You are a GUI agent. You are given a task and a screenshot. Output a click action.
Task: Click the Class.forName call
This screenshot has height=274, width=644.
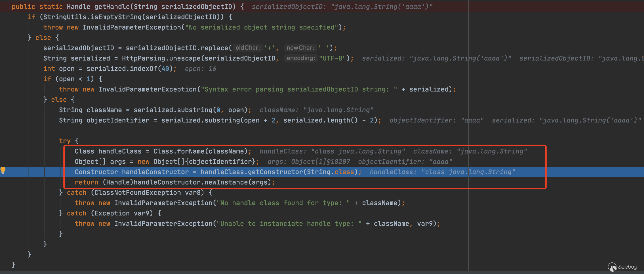pos(190,151)
